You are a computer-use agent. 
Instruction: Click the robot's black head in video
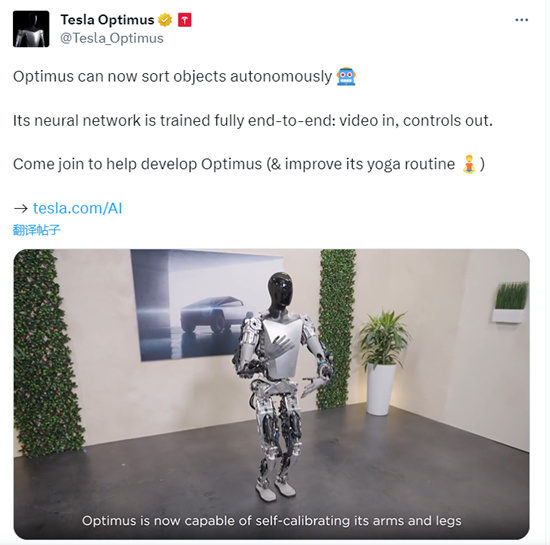281,290
